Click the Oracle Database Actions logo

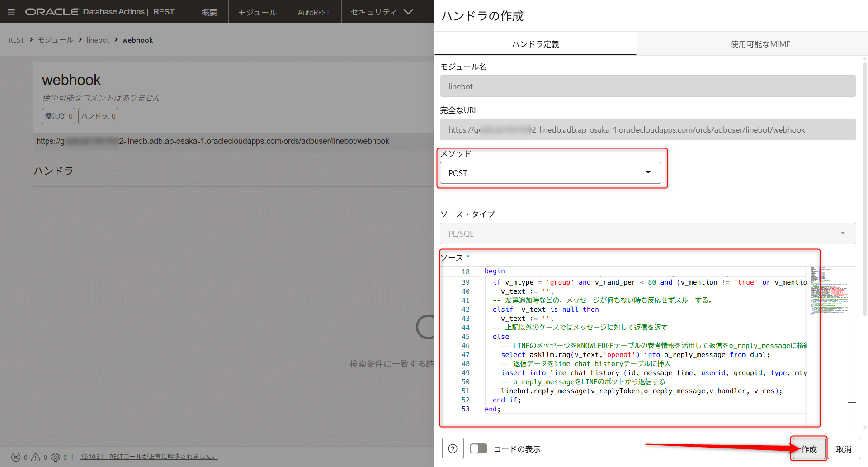pos(85,12)
